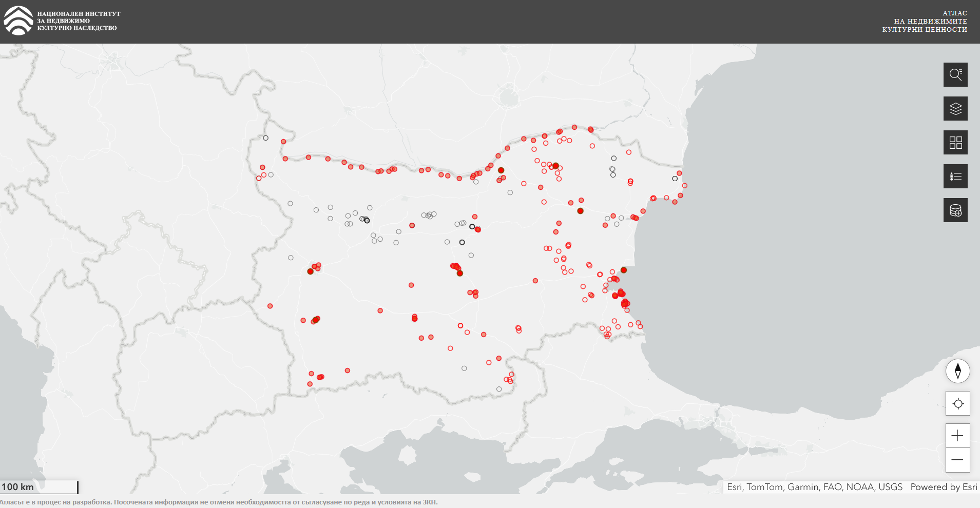Open the basemap gallery grid icon

(x=955, y=142)
